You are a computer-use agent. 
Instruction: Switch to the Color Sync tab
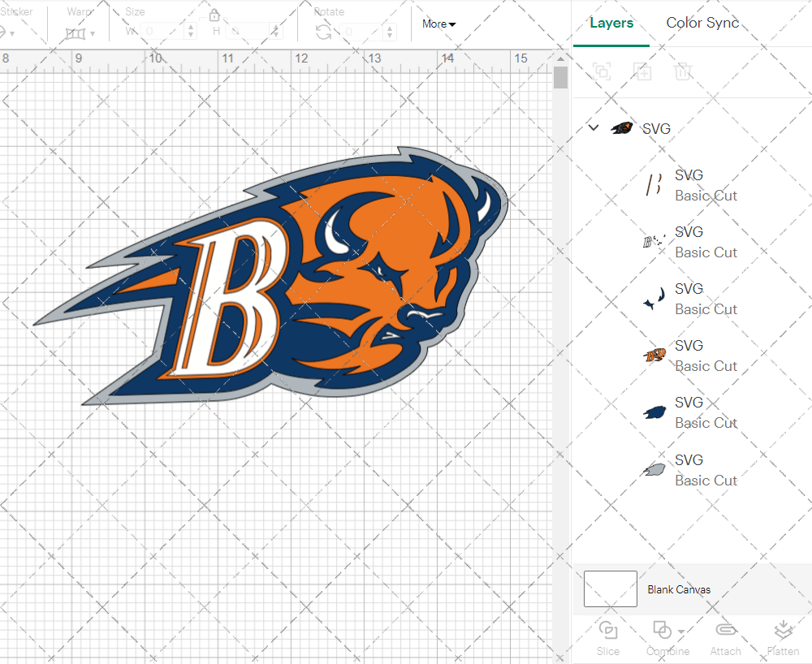pyautogui.click(x=702, y=23)
